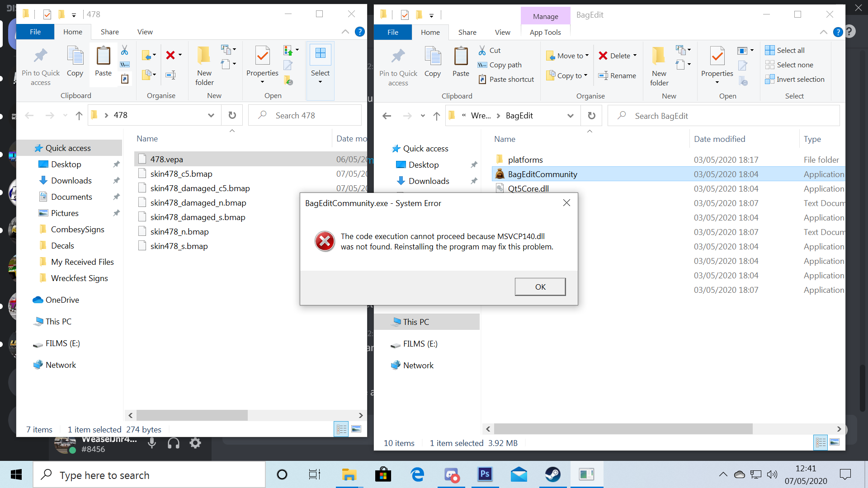Open Wreckfest Signs in the 478 window sidebar
This screenshot has width=868, height=488.
[79, 278]
